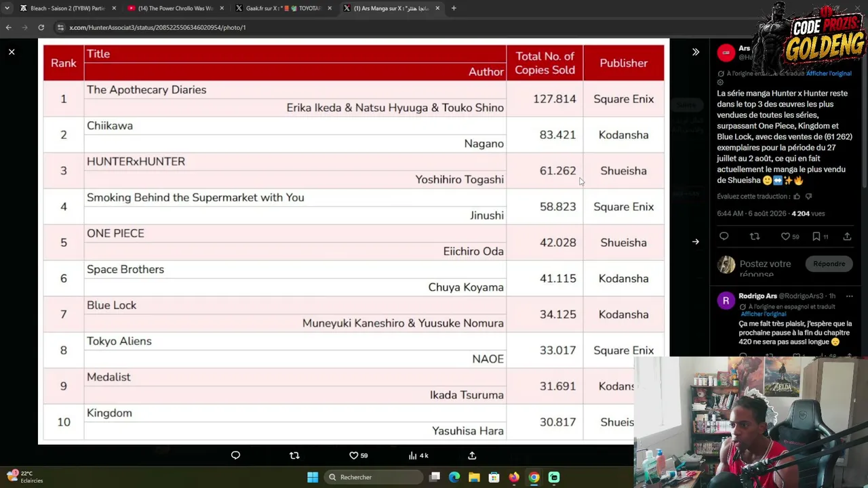
Task: Click the 'Blue Lock' title in the table
Action: coord(111,305)
